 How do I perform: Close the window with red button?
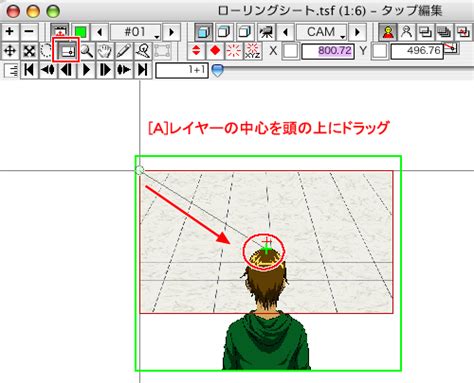click(13, 12)
